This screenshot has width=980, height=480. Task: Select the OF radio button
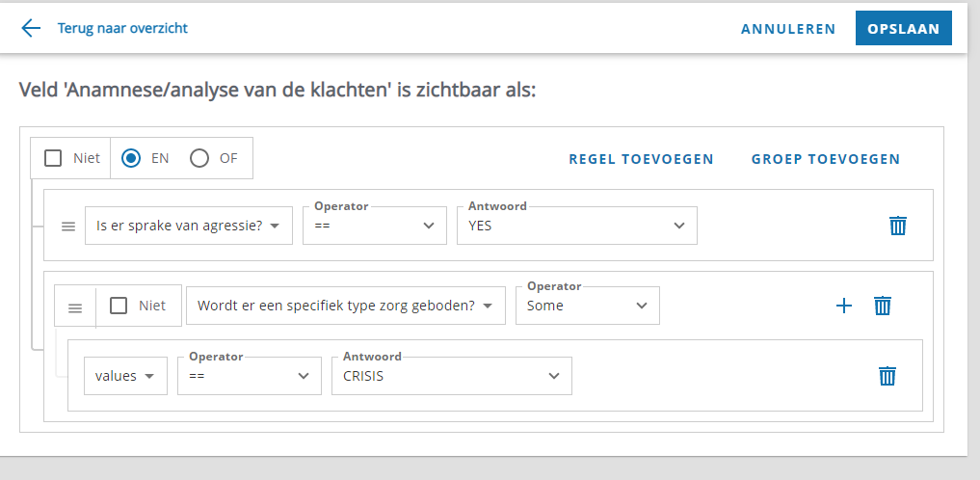pyautogui.click(x=199, y=158)
